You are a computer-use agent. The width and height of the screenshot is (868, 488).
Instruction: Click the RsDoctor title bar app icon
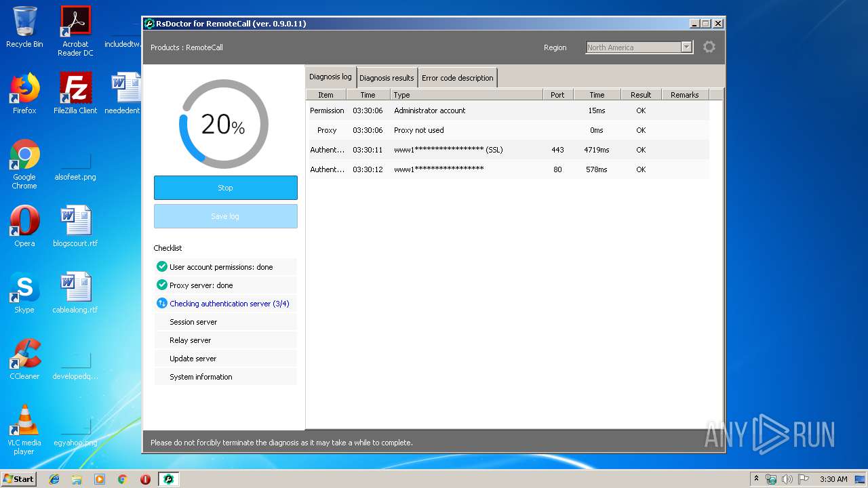point(149,24)
